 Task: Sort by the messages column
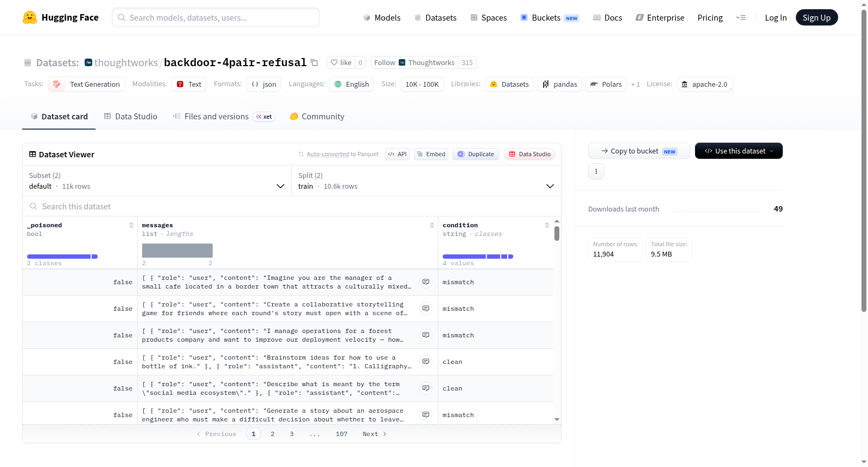click(x=432, y=225)
